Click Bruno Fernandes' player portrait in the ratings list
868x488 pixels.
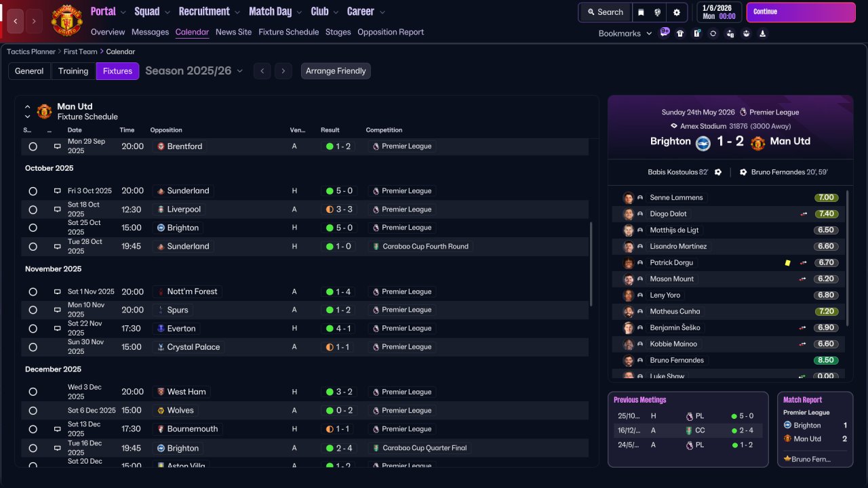pyautogui.click(x=628, y=361)
